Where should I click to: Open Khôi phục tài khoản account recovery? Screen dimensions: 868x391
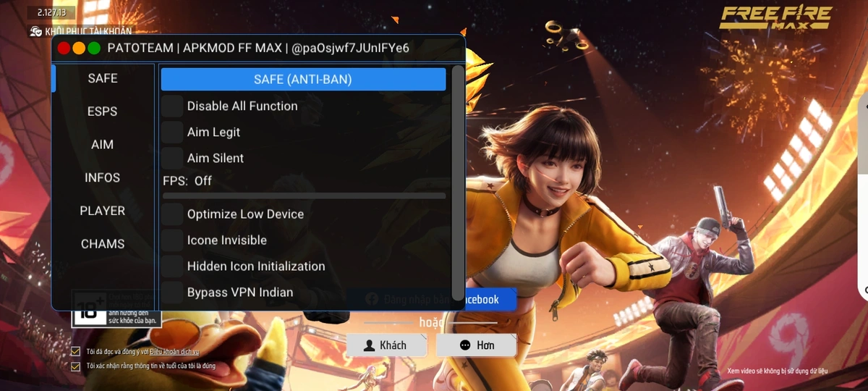point(81,31)
